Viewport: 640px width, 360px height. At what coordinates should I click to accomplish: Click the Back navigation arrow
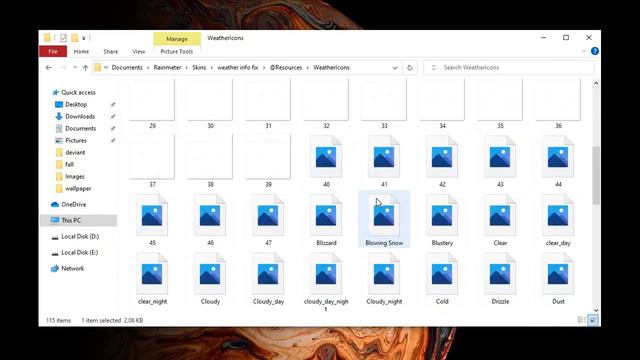[x=49, y=68]
